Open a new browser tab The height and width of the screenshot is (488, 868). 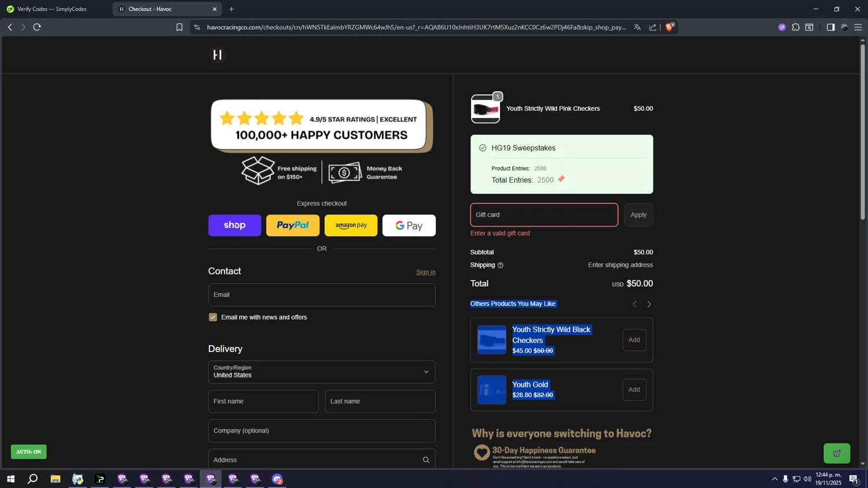tap(231, 9)
